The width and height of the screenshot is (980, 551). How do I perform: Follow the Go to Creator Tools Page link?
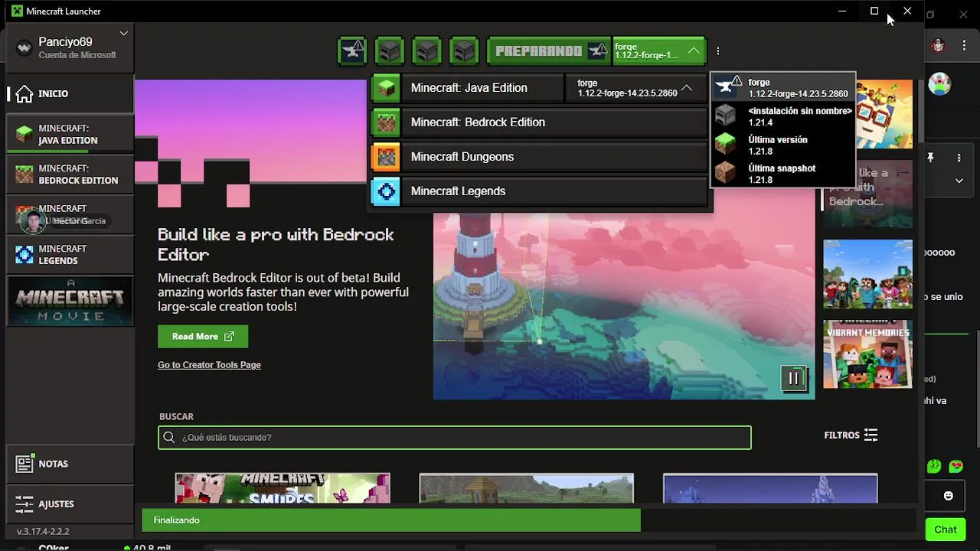pyautogui.click(x=209, y=365)
